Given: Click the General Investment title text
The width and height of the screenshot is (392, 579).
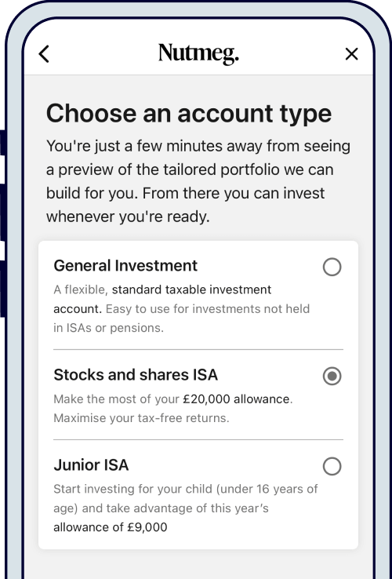Looking at the screenshot, I should 125,265.
